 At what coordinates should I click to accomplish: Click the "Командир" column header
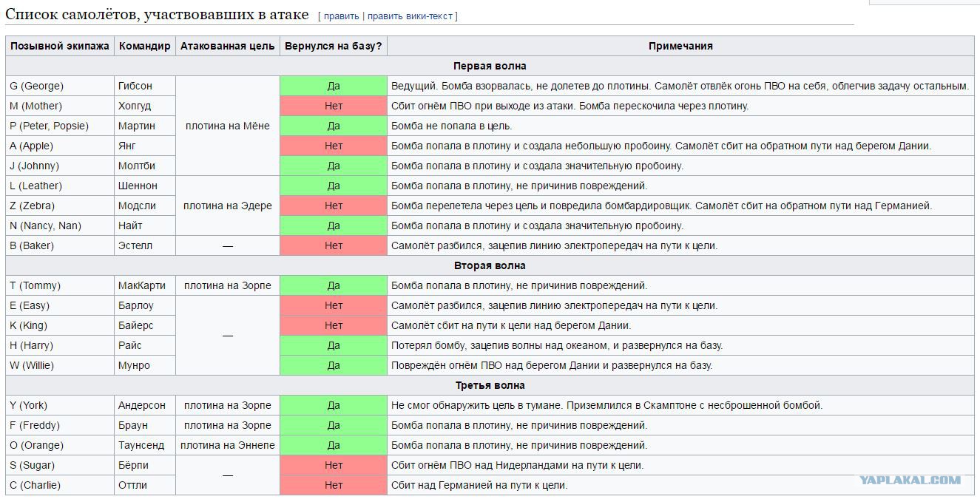tap(144, 46)
